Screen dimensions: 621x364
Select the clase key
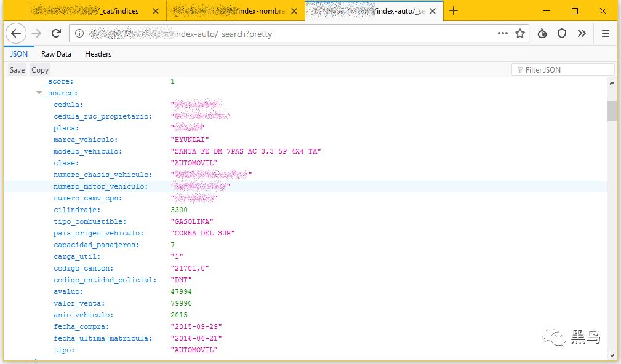[66, 163]
